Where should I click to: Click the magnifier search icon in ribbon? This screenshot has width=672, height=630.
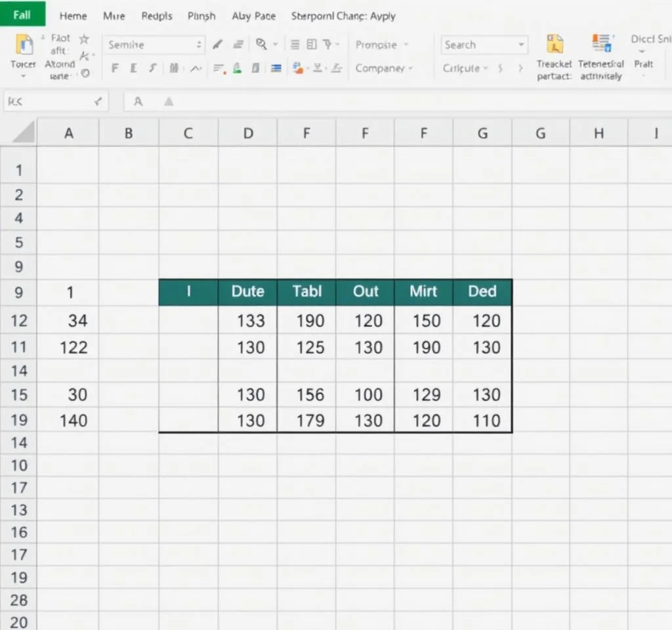[261, 45]
